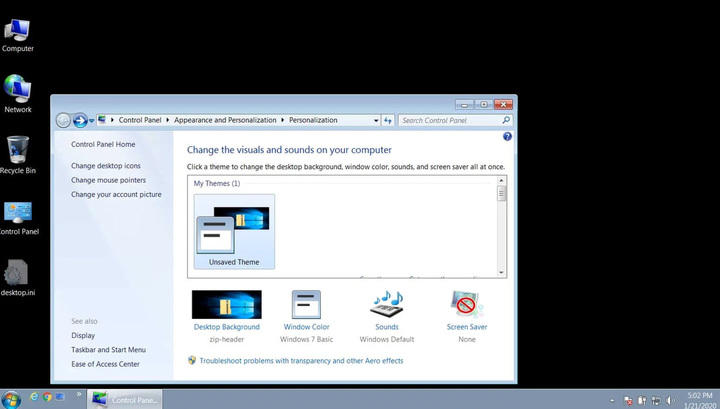
Task: Maximize the Personalization window
Action: [x=484, y=105]
